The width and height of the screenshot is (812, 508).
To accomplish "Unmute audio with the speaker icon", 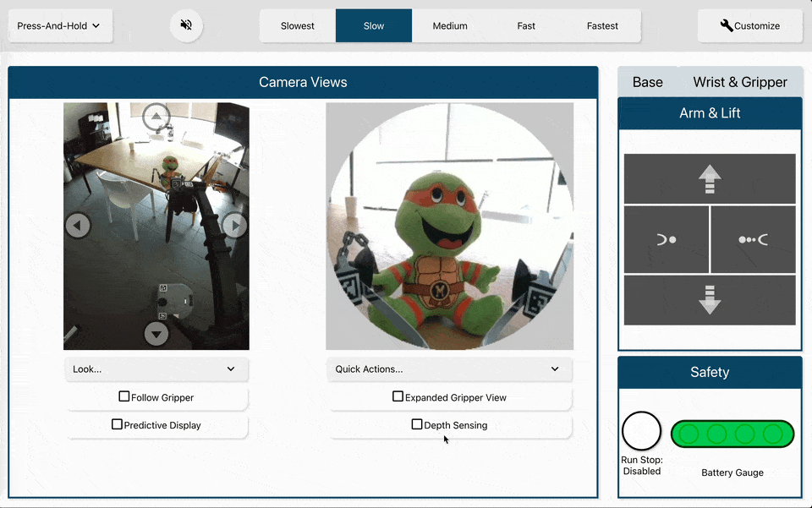I will pos(186,25).
